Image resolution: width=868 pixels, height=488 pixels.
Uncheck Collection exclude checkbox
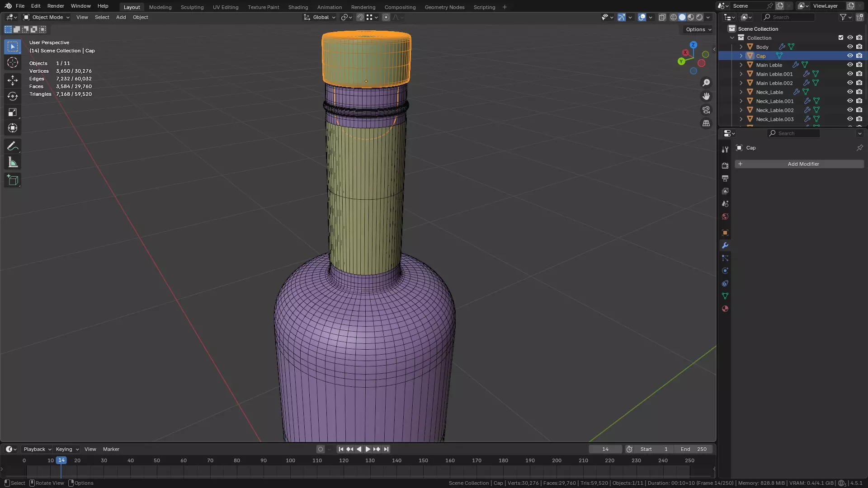(x=841, y=38)
